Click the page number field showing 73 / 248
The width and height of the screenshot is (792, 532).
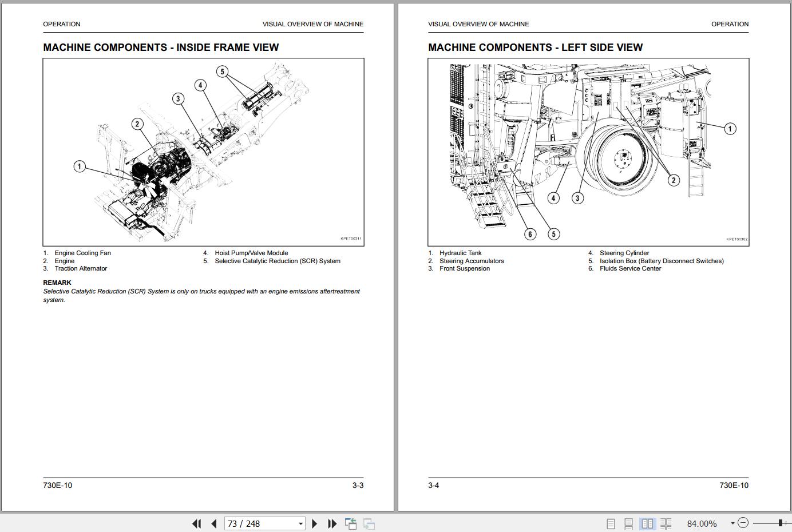261,523
